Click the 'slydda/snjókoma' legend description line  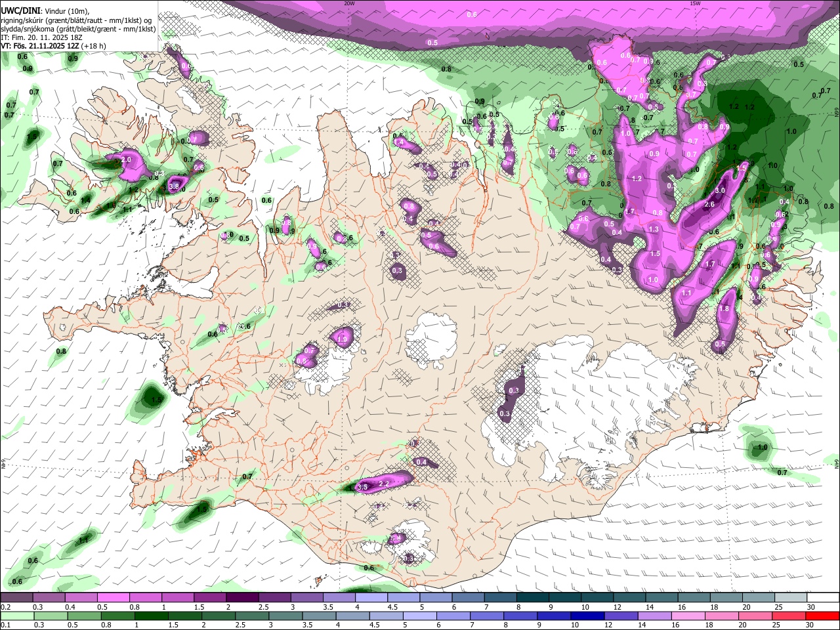click(78, 29)
